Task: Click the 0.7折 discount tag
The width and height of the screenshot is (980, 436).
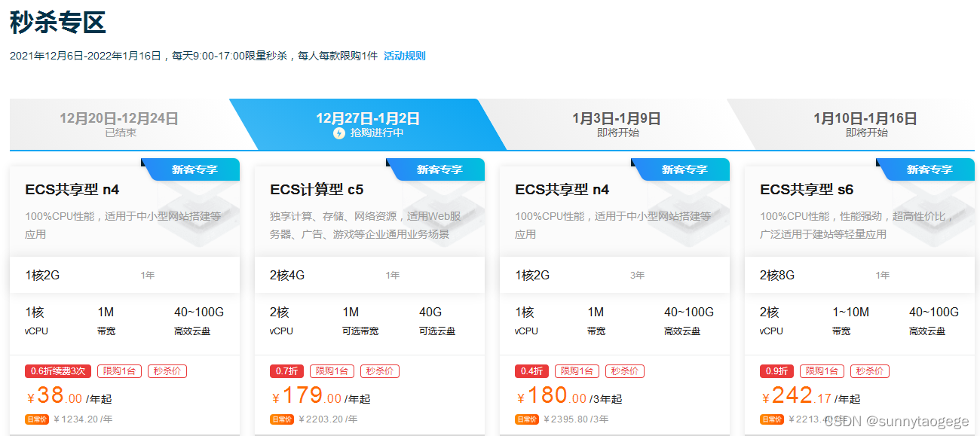Action: click(286, 371)
